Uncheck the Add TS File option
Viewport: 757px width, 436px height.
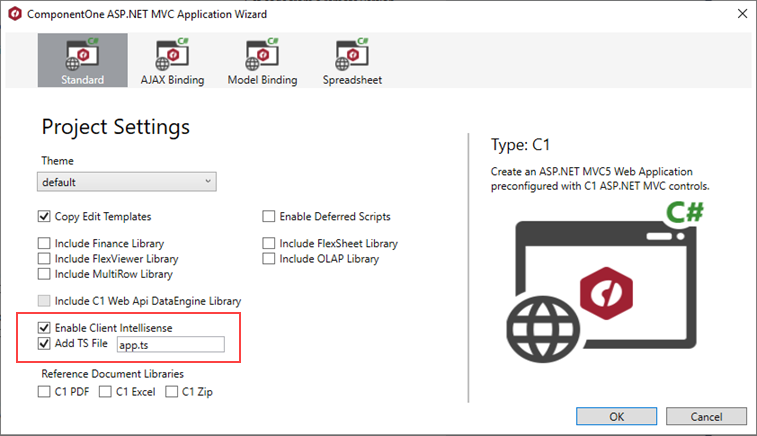tap(44, 345)
